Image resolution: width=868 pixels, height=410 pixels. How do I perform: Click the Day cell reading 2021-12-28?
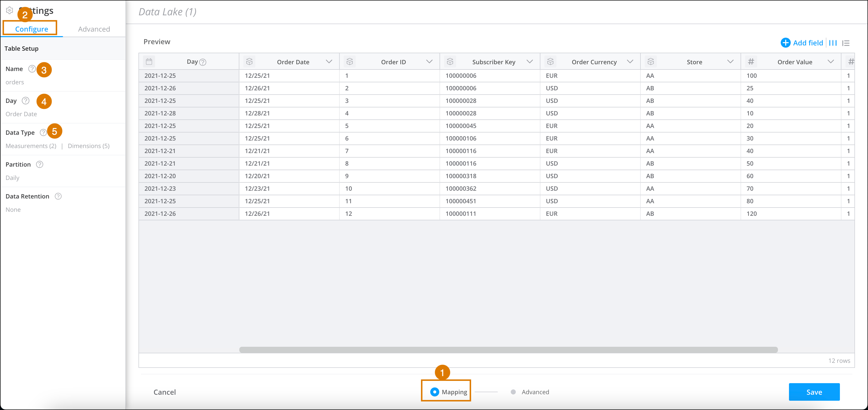[x=189, y=113]
